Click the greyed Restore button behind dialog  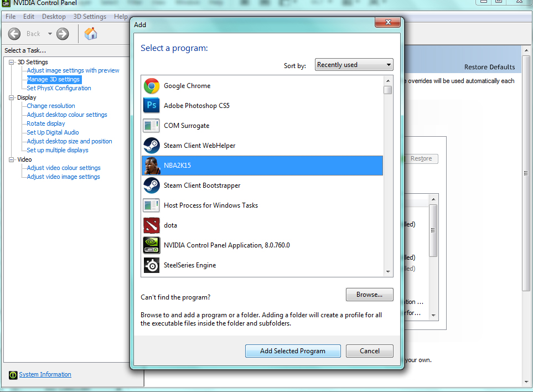click(x=421, y=159)
